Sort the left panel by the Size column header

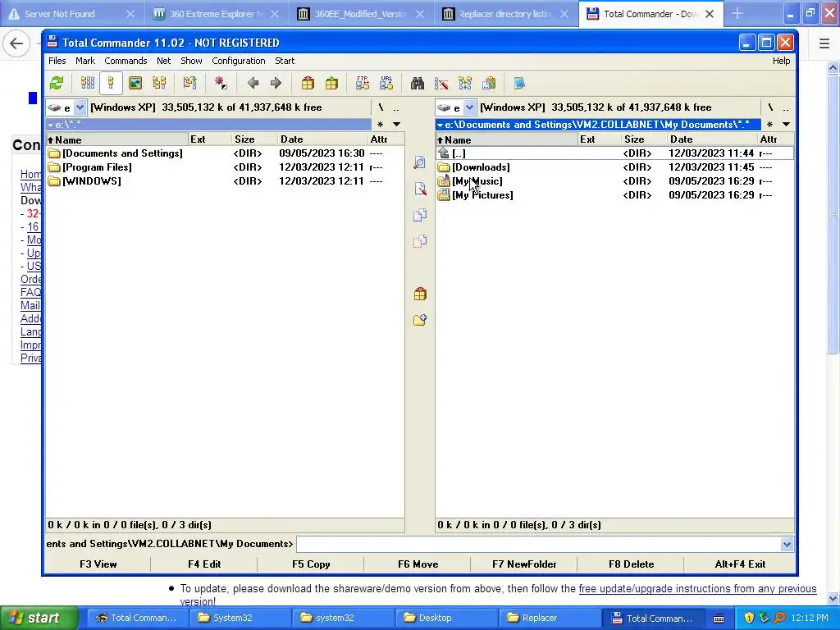pyautogui.click(x=254, y=139)
